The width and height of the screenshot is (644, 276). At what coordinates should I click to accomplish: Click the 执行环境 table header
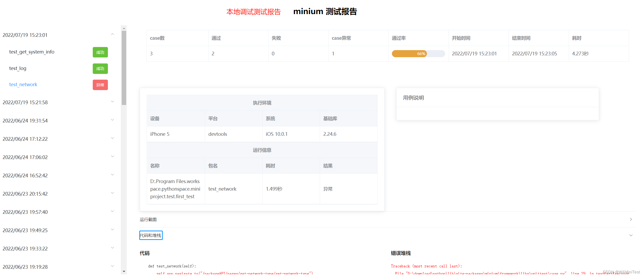coord(262,103)
